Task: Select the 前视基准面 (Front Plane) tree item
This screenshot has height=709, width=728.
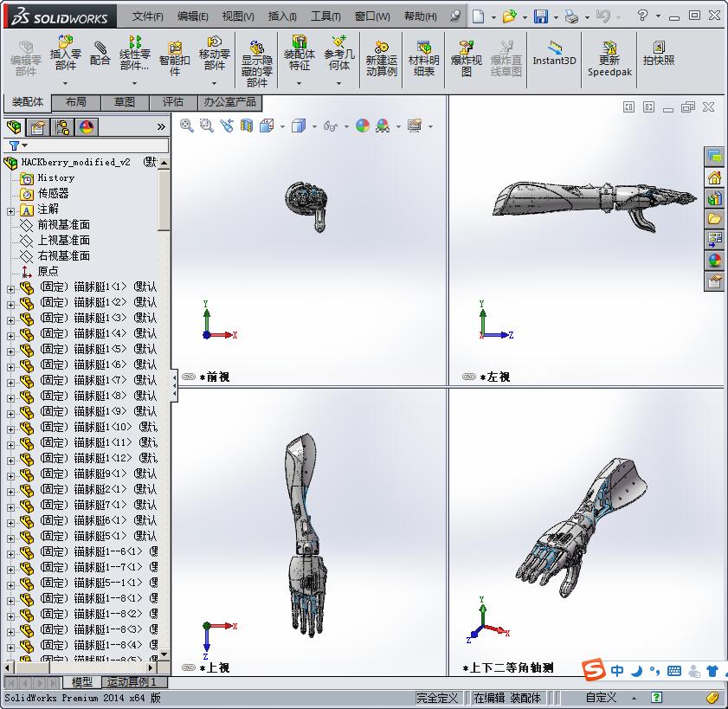Action: [x=63, y=224]
